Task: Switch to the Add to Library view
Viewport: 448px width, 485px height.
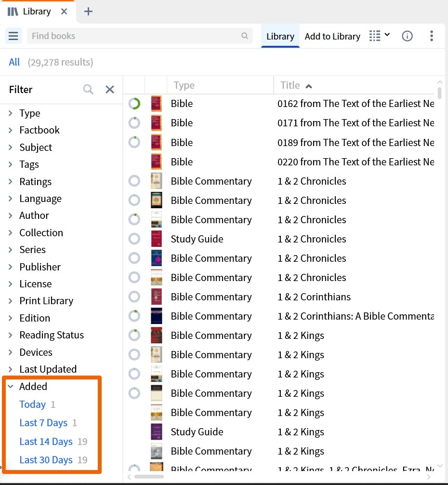Action: click(332, 36)
